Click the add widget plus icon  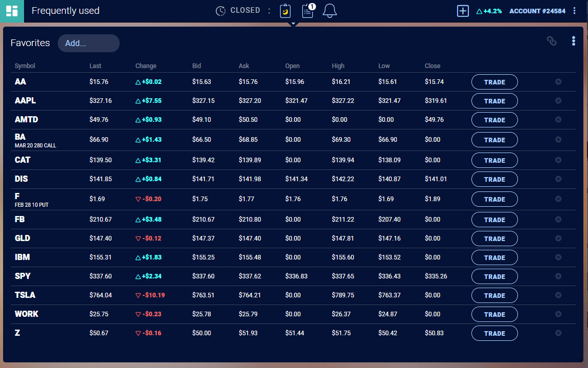(x=463, y=11)
